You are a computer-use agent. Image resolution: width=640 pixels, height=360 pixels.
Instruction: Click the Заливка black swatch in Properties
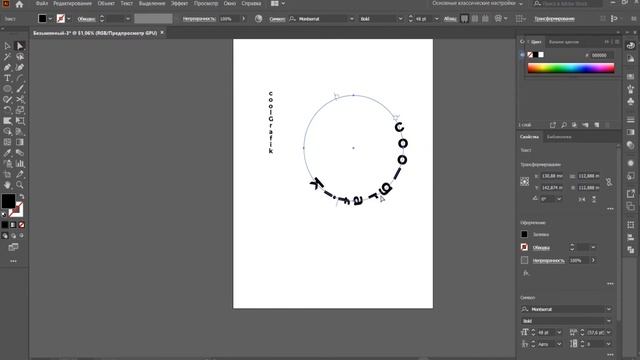[524, 234]
